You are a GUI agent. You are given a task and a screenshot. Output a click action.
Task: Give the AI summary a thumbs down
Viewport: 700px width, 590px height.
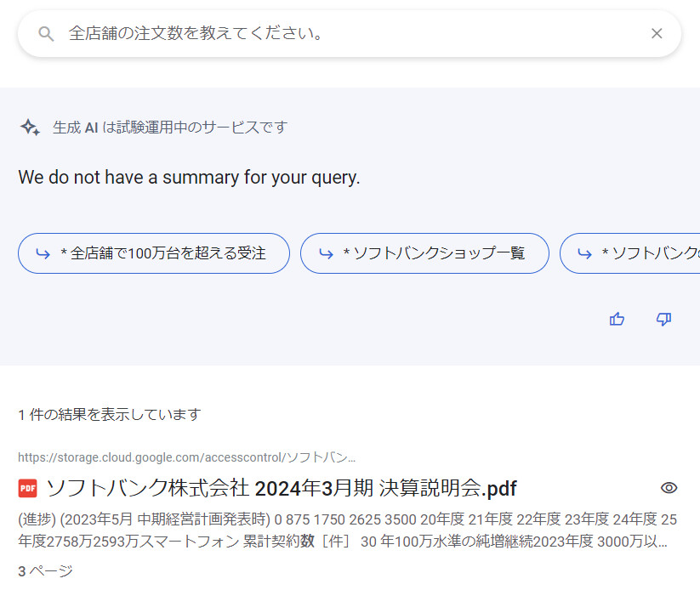(664, 319)
